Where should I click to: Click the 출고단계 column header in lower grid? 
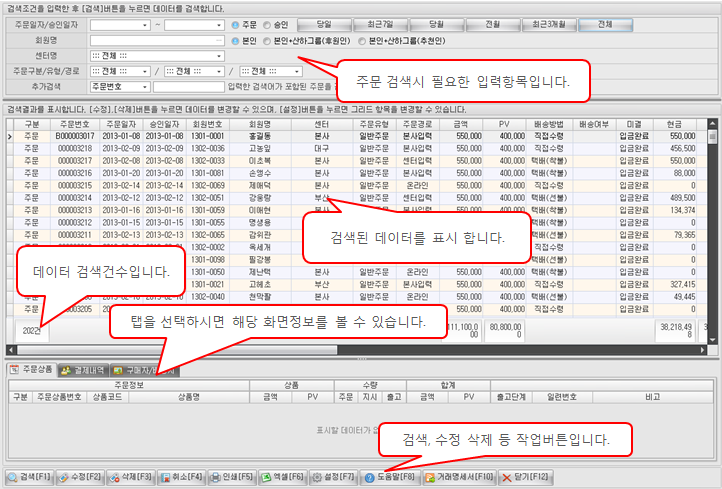[511, 397]
